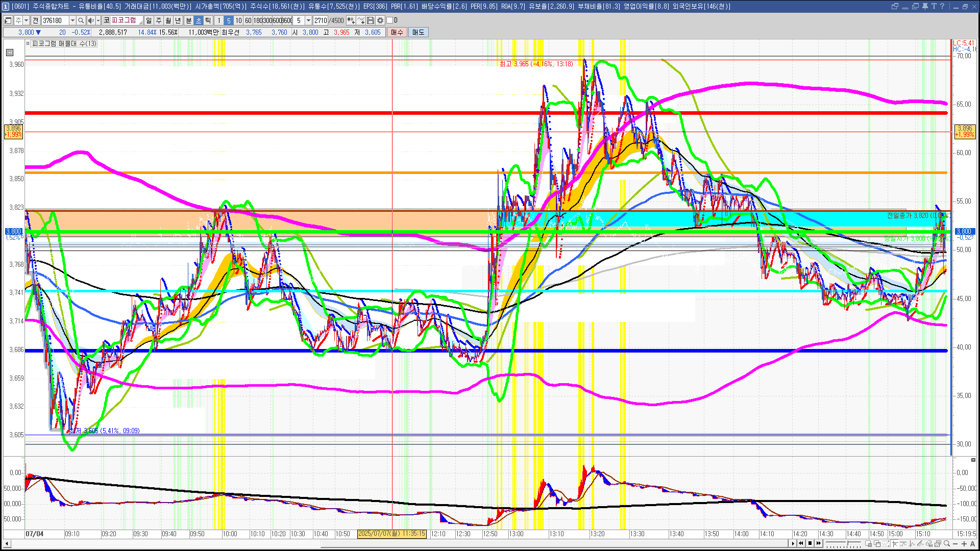980x551 pixels.
Task: Click the stock code search magnifier icon
Action: 81,20
